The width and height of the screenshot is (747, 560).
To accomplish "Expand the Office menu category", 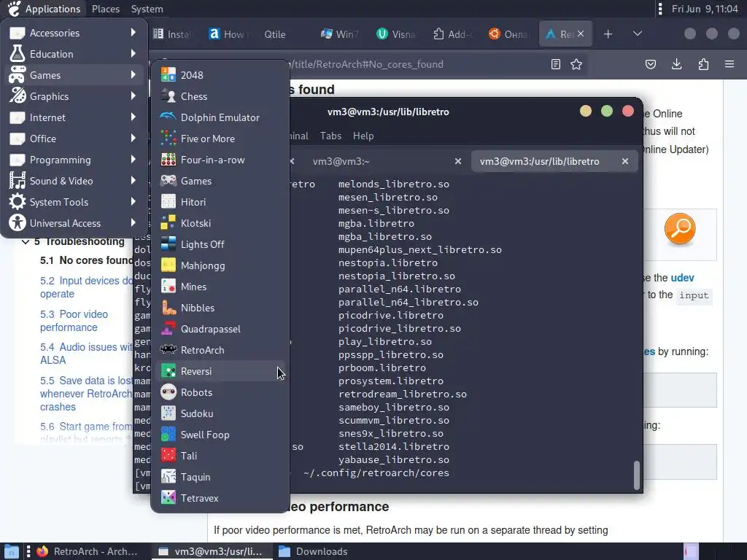I will 74,139.
